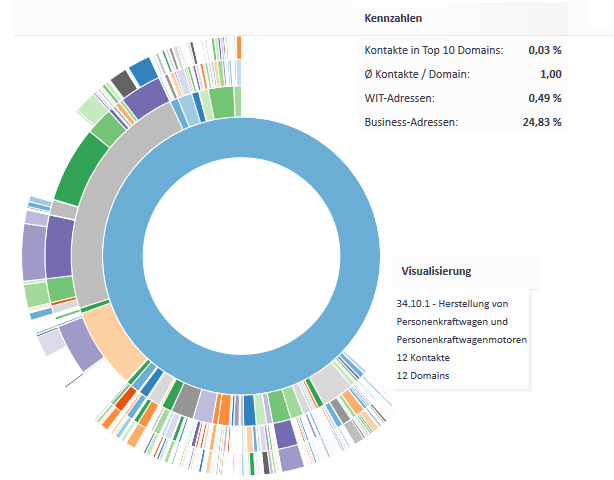Select the dark gray outer segment at top
614x480 pixels.
pos(123,82)
